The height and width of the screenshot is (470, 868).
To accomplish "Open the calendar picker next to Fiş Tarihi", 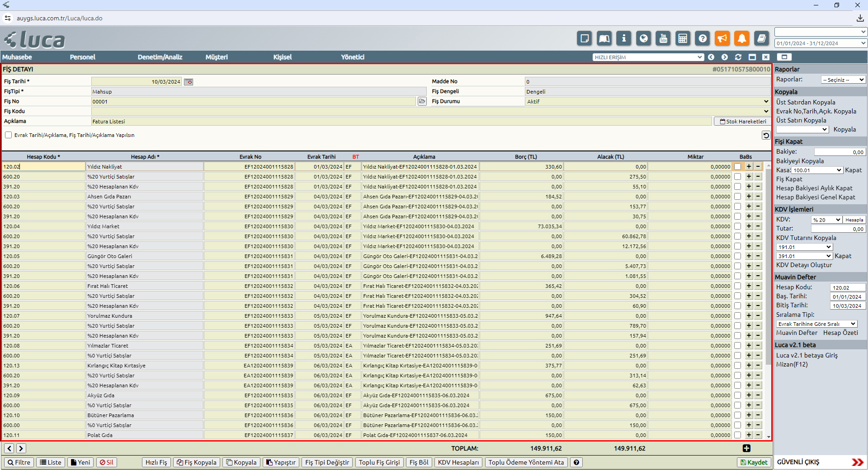I will tap(189, 82).
